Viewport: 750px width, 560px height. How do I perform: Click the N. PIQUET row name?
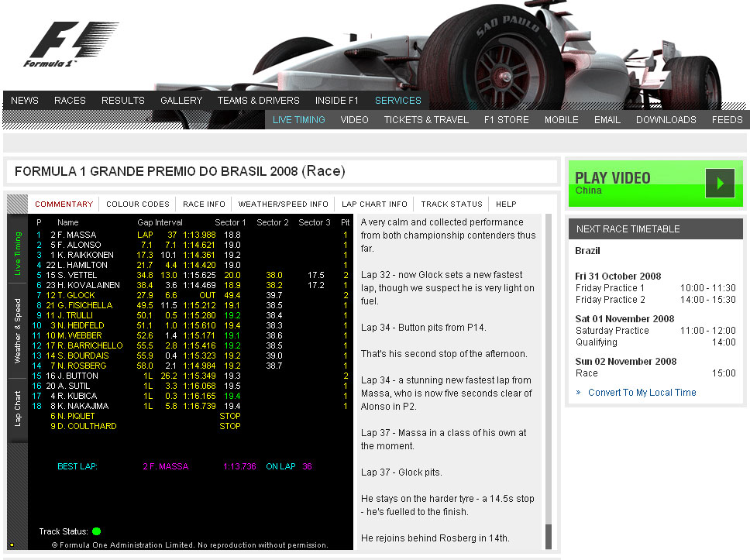coord(76,416)
